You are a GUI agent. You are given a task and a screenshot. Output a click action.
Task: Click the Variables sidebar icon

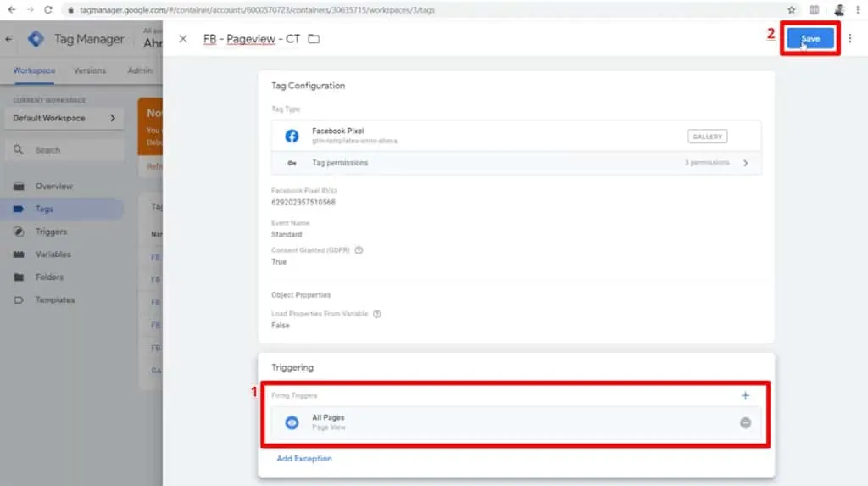(x=19, y=254)
